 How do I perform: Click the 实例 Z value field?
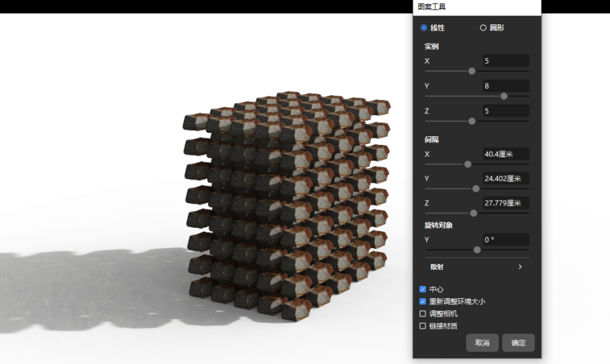505,110
